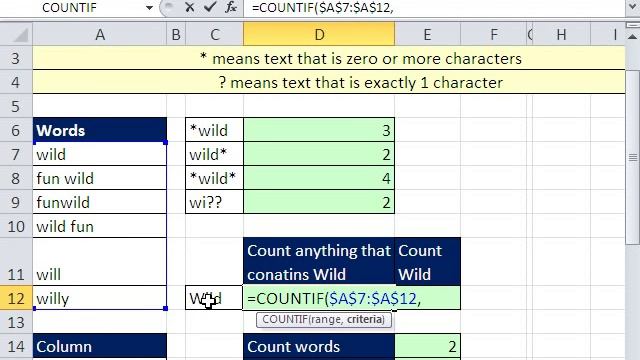
Task: Click the result cell showing 4
Action: pyautogui.click(x=319, y=178)
